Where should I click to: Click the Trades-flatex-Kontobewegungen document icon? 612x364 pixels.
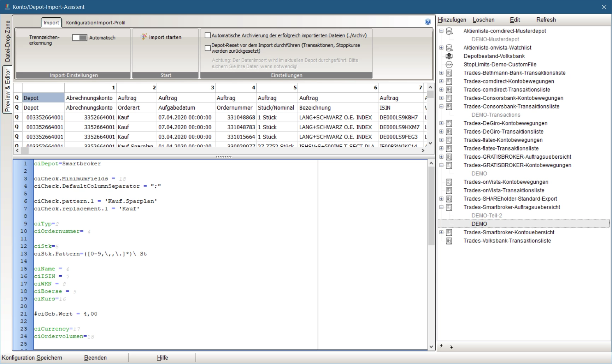coord(449,140)
